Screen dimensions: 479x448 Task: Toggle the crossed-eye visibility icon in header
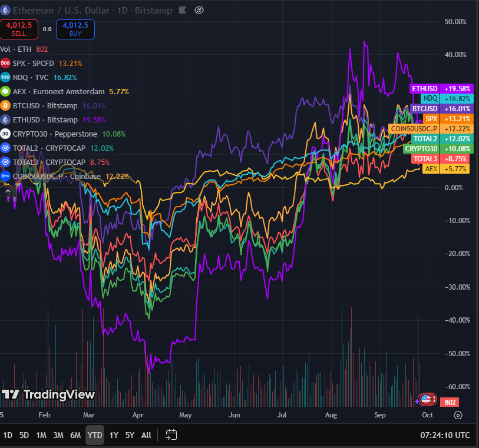[x=199, y=11]
